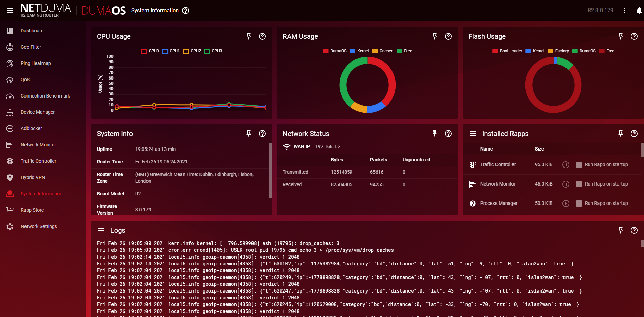This screenshot has height=317, width=644.
Task: Open Network Settings from sidebar
Action: tap(39, 226)
